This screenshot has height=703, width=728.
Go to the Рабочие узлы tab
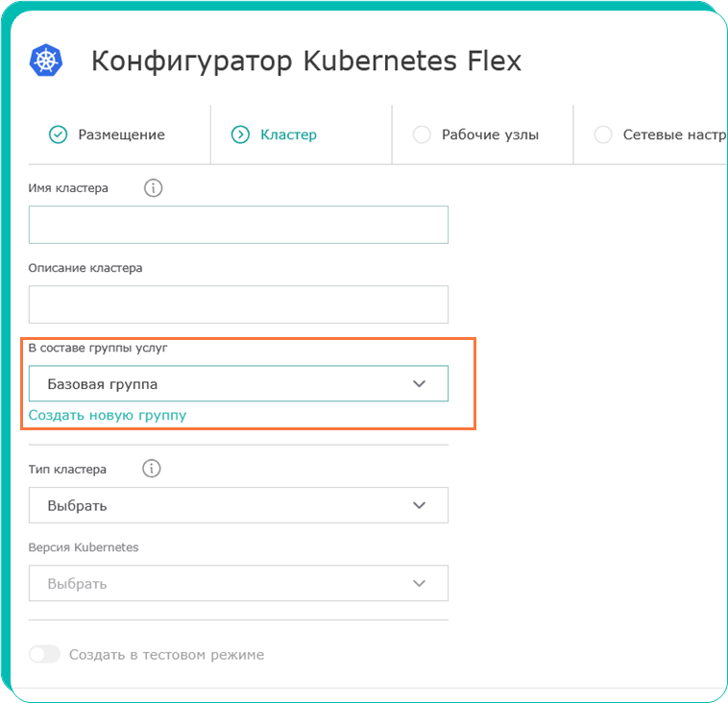pos(490,134)
